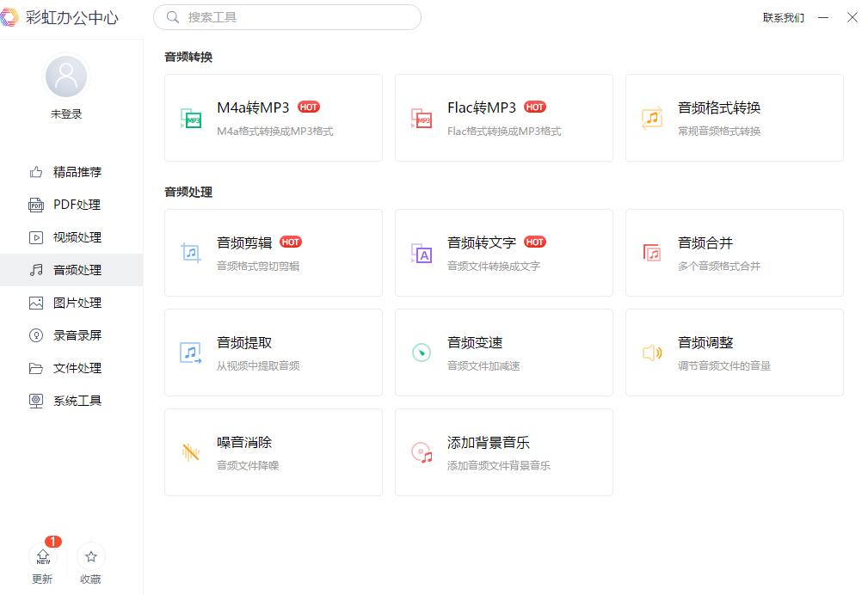Open the 音频合并 audio merge tool
Image resolution: width=868 pixels, height=595 pixels.
point(734,252)
